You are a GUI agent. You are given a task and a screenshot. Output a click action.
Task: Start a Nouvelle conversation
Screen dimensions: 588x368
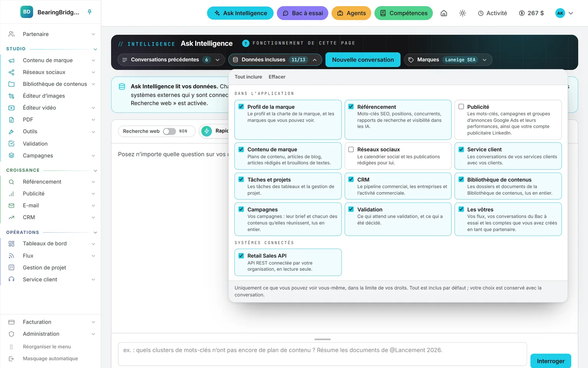363,60
